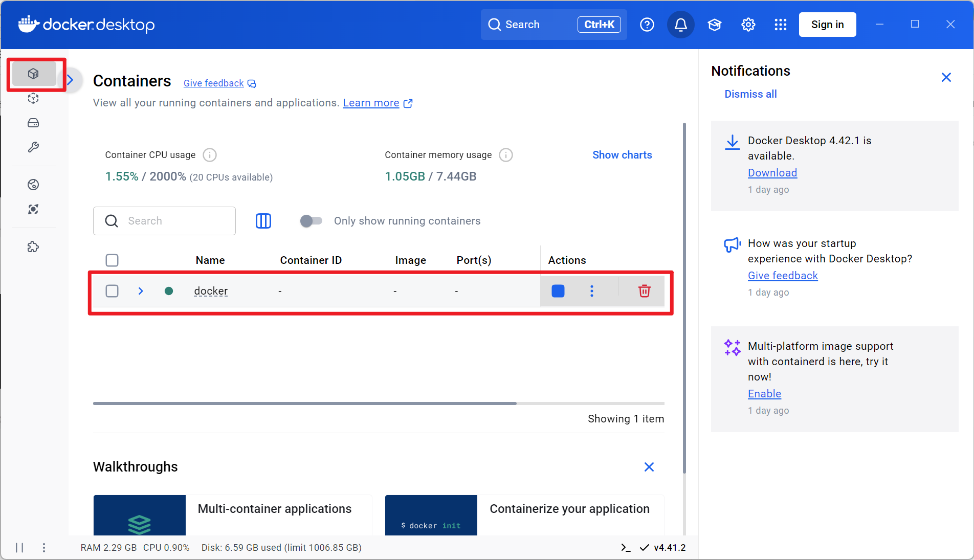Open the terminal icon in status bar
Image resolution: width=974 pixels, height=560 pixels.
tap(626, 548)
